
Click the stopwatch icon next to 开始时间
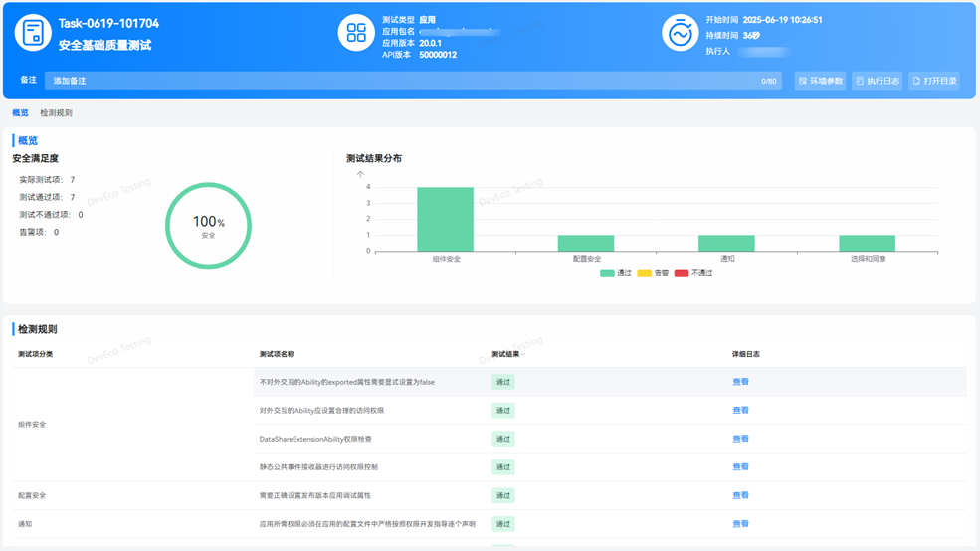tap(680, 33)
